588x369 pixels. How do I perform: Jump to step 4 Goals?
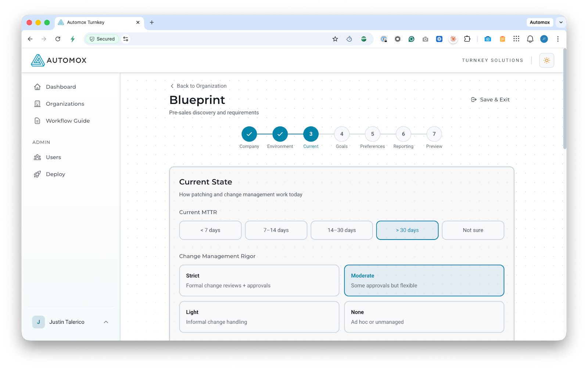coord(342,134)
